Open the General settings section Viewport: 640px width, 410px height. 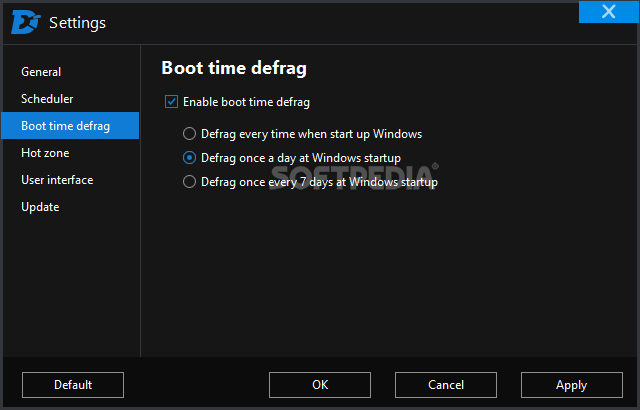[x=70, y=72]
